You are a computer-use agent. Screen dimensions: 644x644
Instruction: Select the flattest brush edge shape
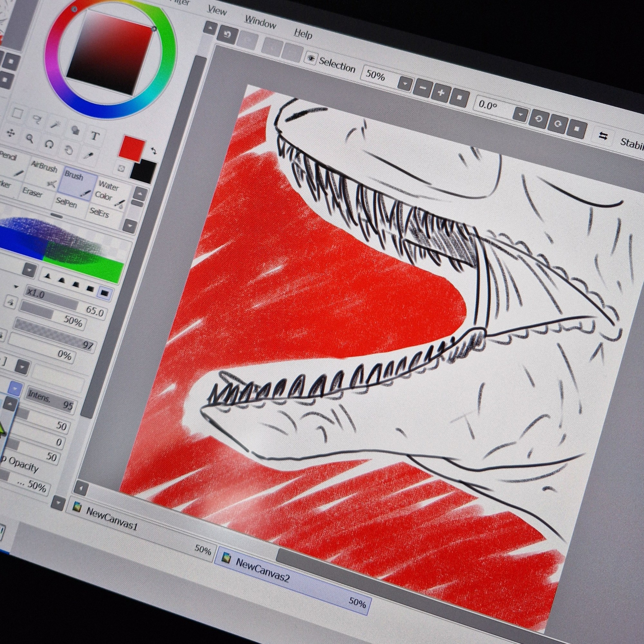[104, 293]
